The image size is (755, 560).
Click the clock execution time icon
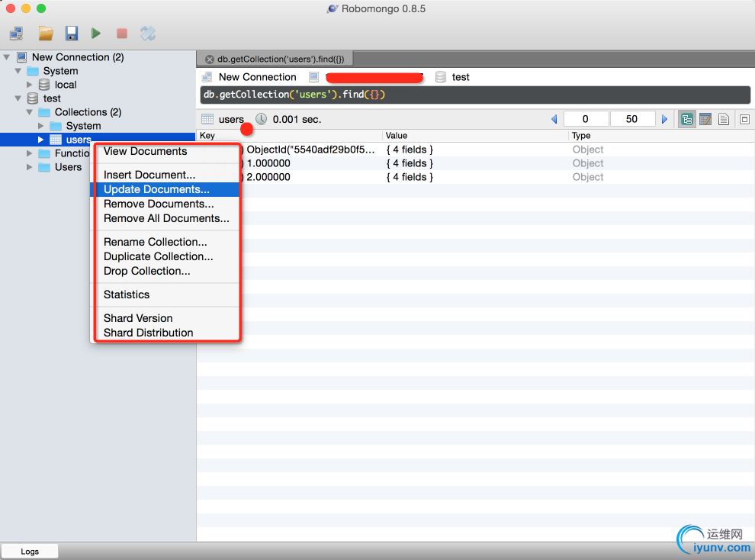coord(261,119)
